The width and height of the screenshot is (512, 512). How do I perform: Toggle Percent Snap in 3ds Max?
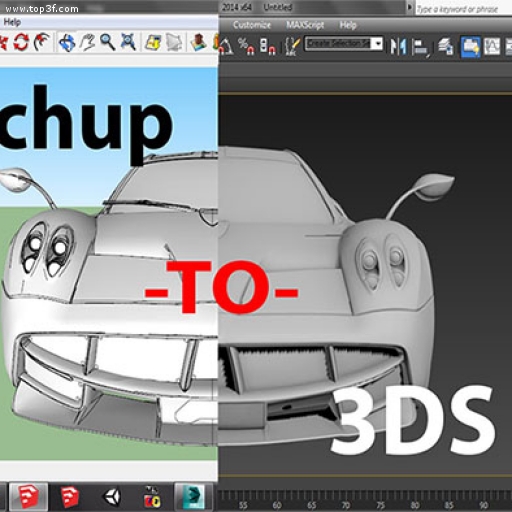(x=246, y=46)
